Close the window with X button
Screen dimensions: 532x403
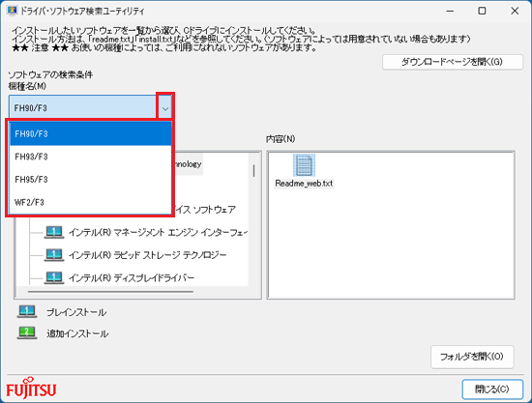515,11
